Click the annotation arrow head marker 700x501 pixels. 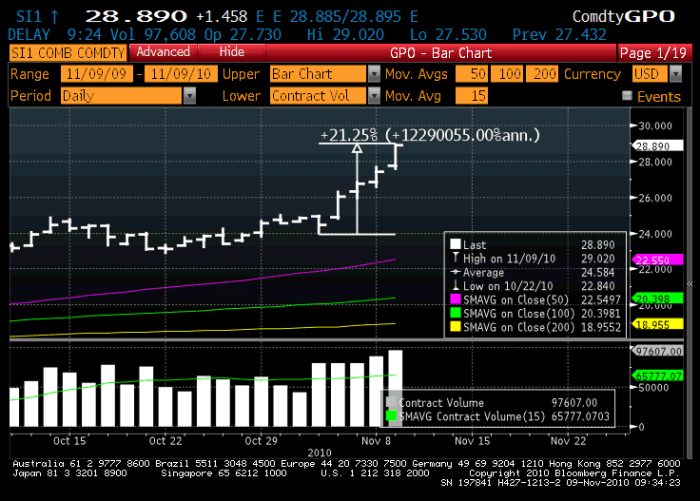pyautogui.click(x=357, y=148)
